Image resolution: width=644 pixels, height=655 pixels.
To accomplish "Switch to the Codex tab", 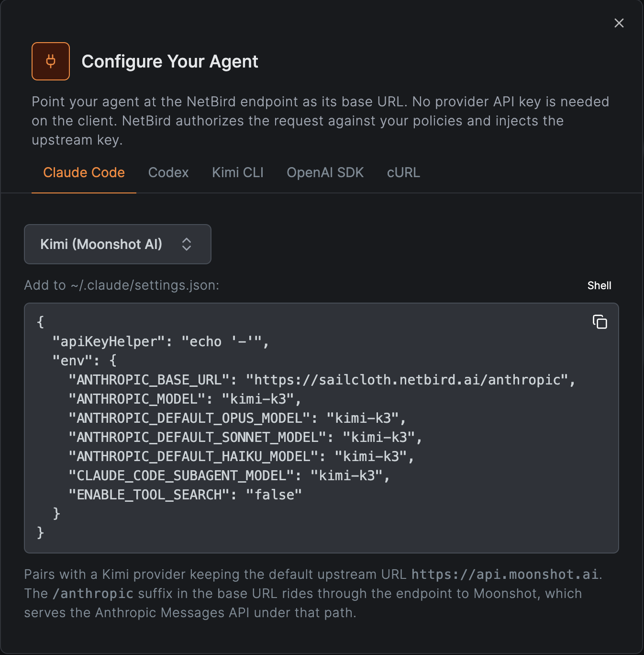I will tap(168, 172).
